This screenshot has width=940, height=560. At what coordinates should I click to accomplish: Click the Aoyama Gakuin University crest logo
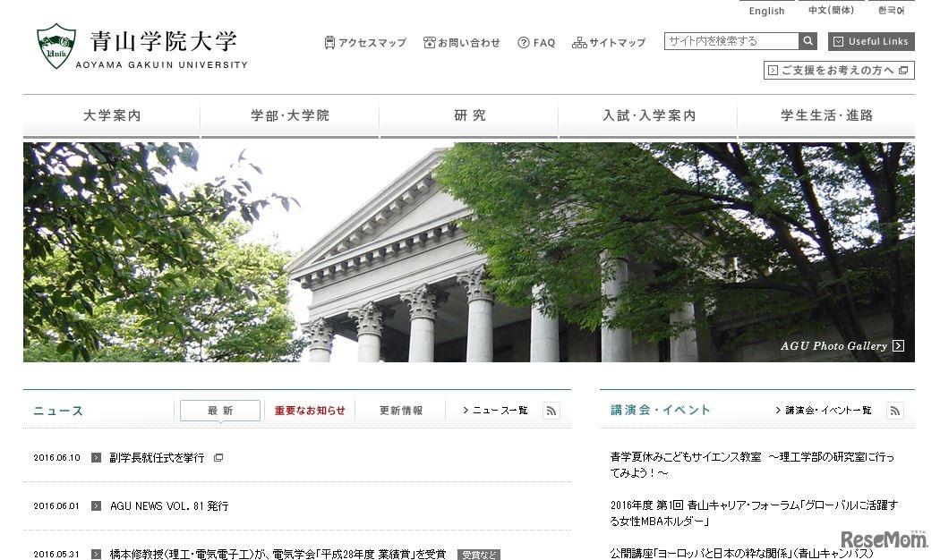point(56,44)
